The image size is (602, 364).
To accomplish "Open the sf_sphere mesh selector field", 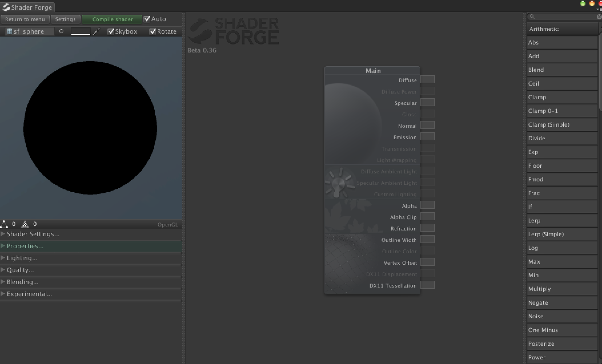I will 30,31.
